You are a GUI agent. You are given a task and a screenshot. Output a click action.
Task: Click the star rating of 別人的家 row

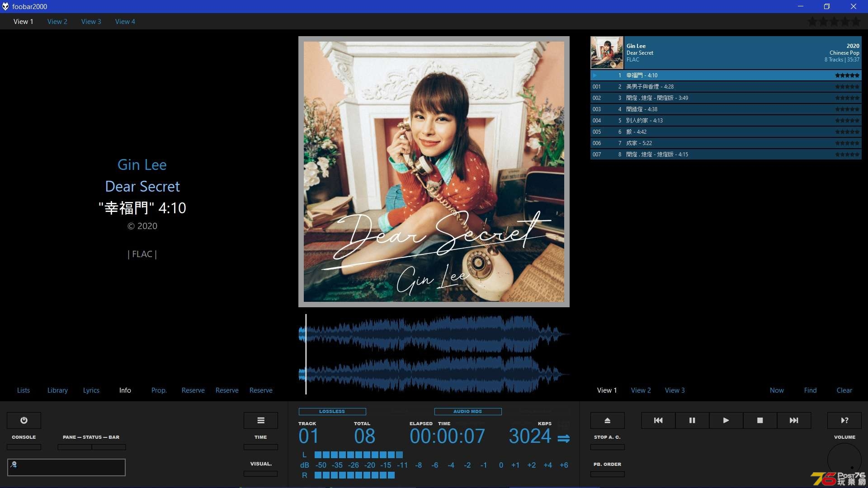[847, 121]
